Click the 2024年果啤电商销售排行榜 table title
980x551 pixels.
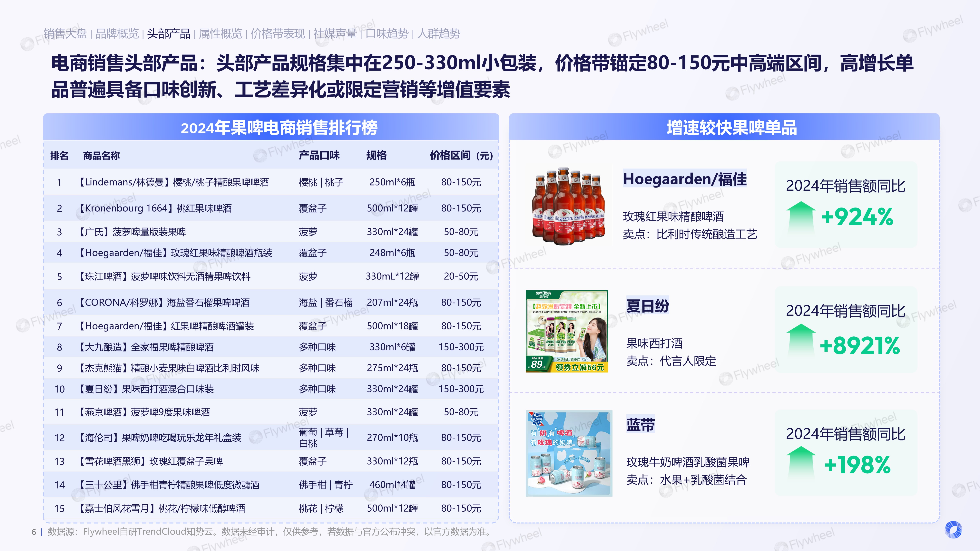[279, 128]
